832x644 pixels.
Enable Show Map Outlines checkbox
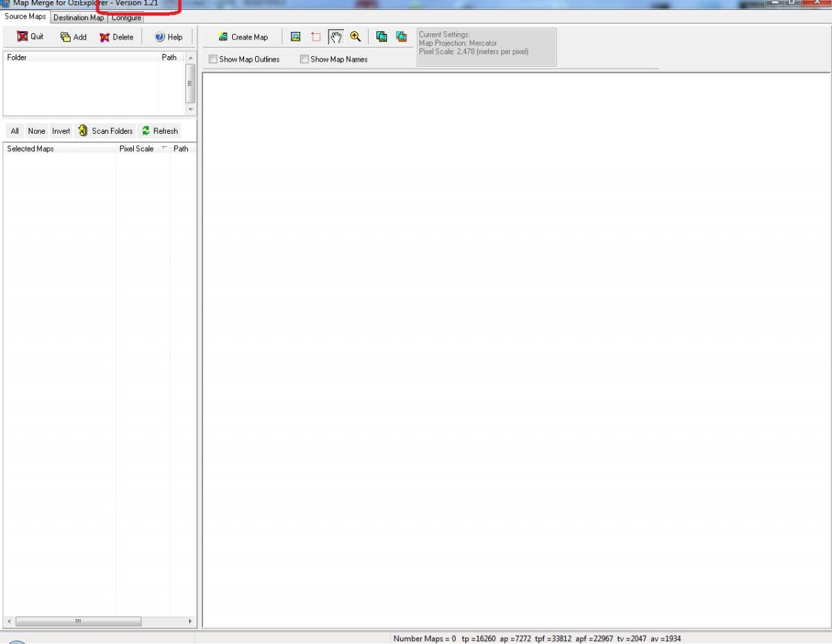pyautogui.click(x=214, y=60)
